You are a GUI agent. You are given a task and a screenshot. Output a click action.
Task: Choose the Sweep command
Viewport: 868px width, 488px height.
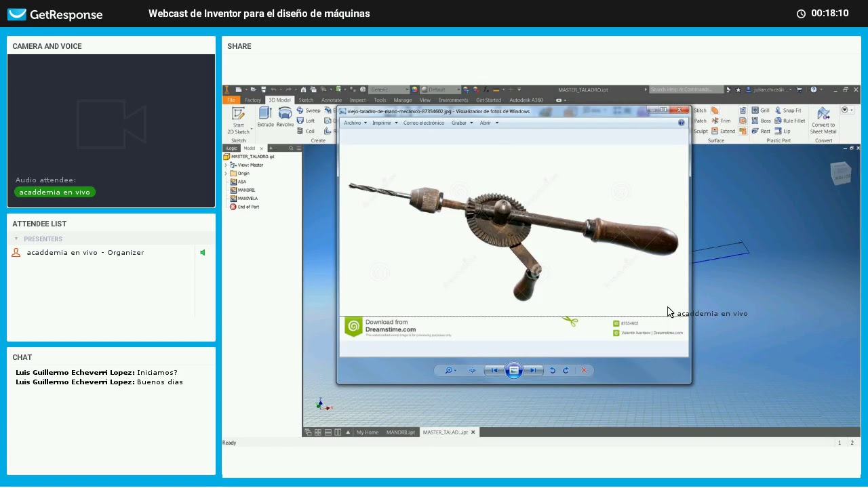(309, 110)
